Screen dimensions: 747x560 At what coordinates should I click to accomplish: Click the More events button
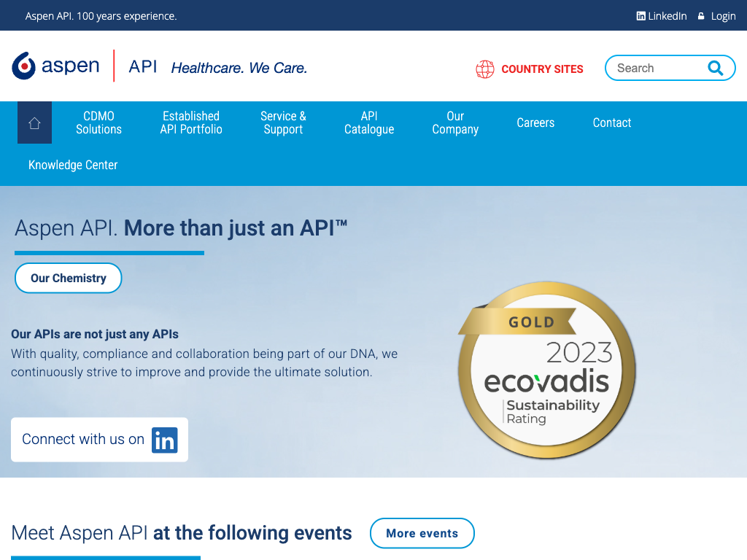(422, 533)
